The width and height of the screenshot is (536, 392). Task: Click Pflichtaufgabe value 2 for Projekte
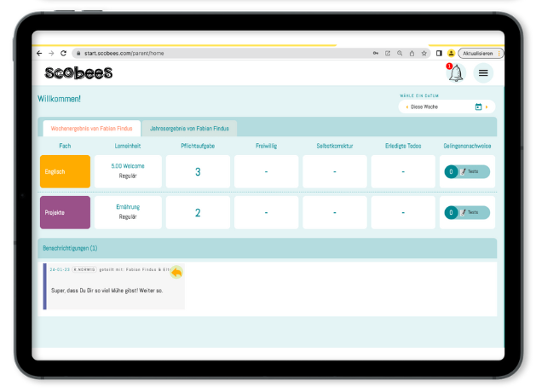(198, 212)
